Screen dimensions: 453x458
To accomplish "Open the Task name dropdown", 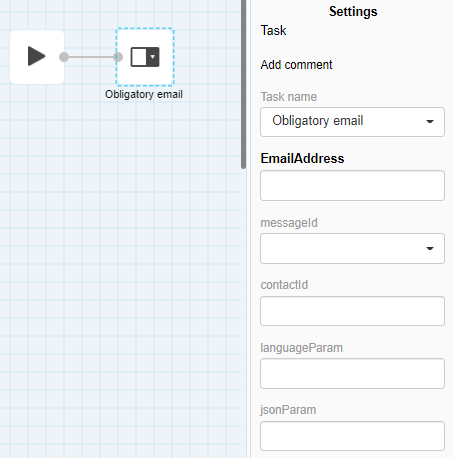I will tap(352, 122).
